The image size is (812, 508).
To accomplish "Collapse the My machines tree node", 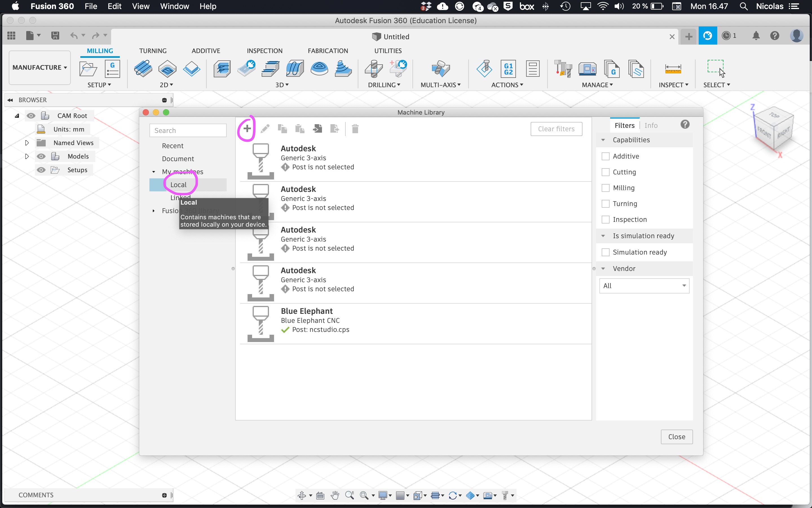I will (x=154, y=172).
